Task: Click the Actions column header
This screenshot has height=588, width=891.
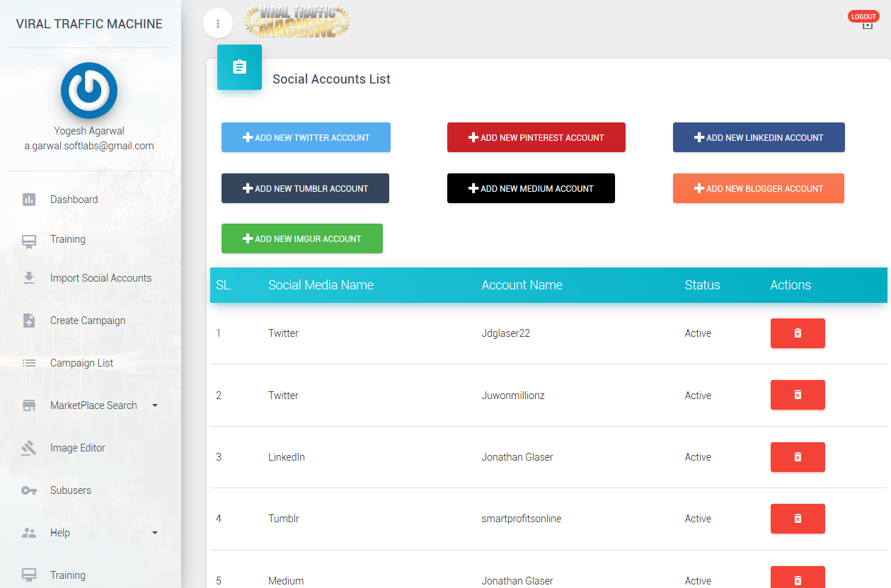Action: (791, 285)
